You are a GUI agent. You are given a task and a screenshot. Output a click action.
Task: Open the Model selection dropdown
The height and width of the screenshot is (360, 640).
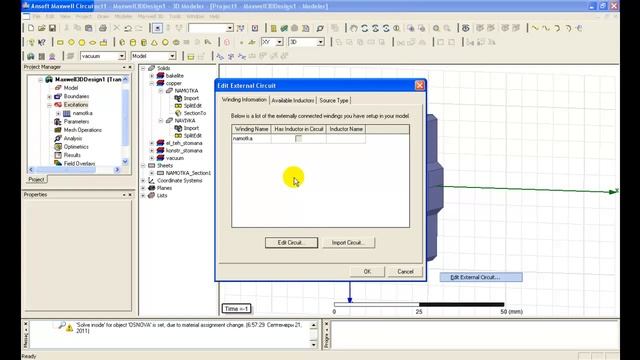[x=172, y=56]
